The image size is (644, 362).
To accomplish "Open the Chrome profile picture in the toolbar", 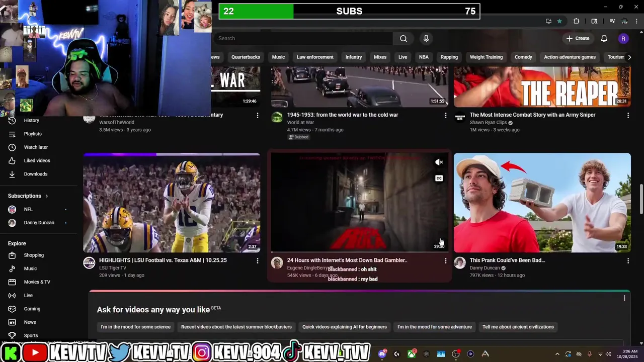I will click(x=624, y=21).
